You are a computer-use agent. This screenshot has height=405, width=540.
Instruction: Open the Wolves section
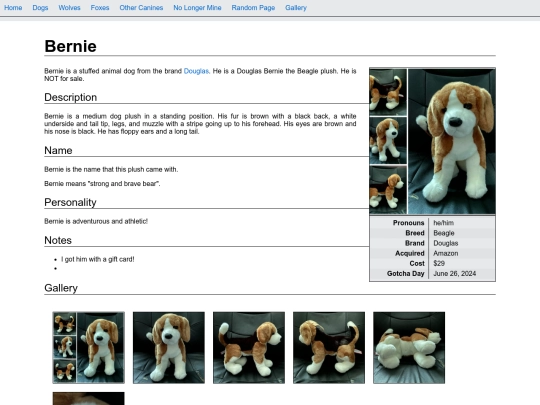(69, 8)
